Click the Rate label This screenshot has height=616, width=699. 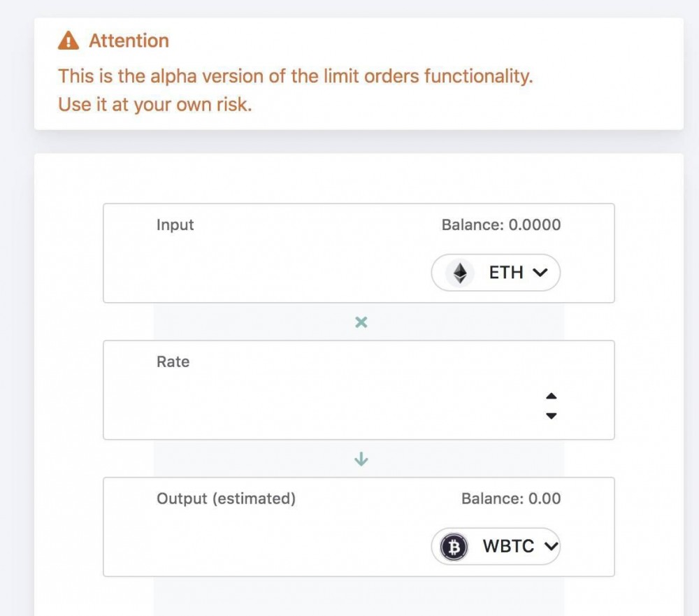point(173,362)
